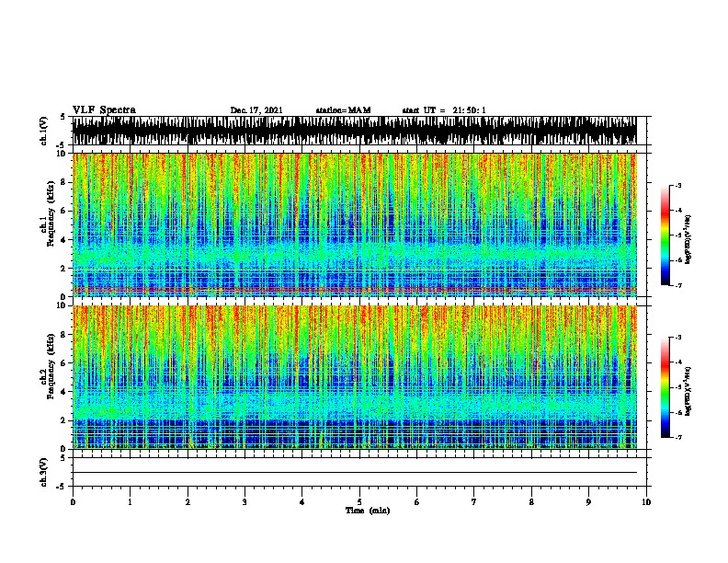Click the time axis tick label "3"
The height and width of the screenshot is (563, 728).
point(245,502)
